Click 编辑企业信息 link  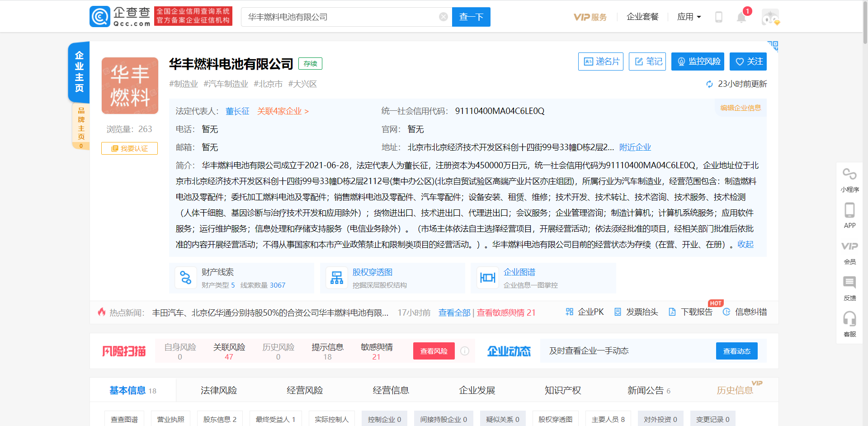[741, 108]
